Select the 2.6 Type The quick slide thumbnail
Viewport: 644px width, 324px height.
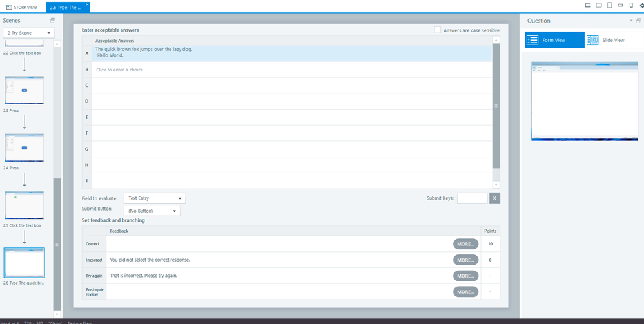pos(24,262)
